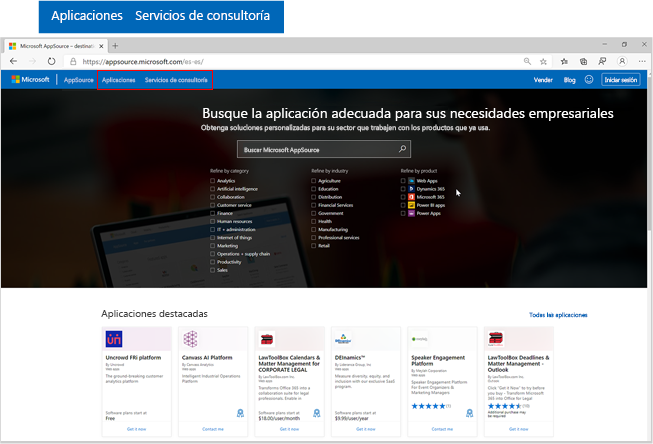This screenshot has height=444, width=653.
Task: Check the Artificial intelligence checkbox
Action: [x=212, y=189]
